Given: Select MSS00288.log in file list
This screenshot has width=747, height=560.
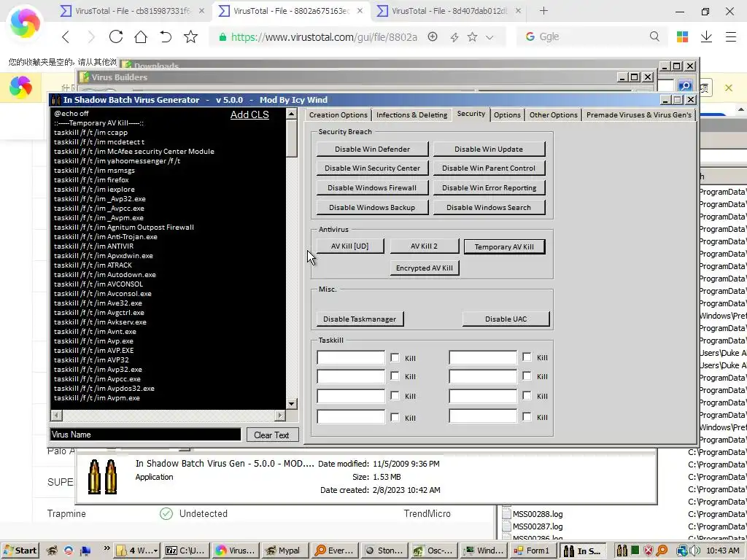Looking at the screenshot, I should coord(538,514).
